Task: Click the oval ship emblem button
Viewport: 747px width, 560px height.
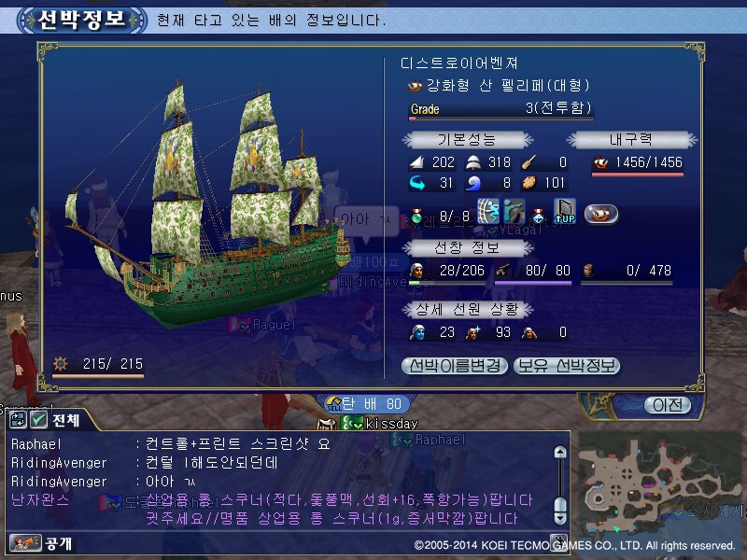Action: (x=601, y=214)
